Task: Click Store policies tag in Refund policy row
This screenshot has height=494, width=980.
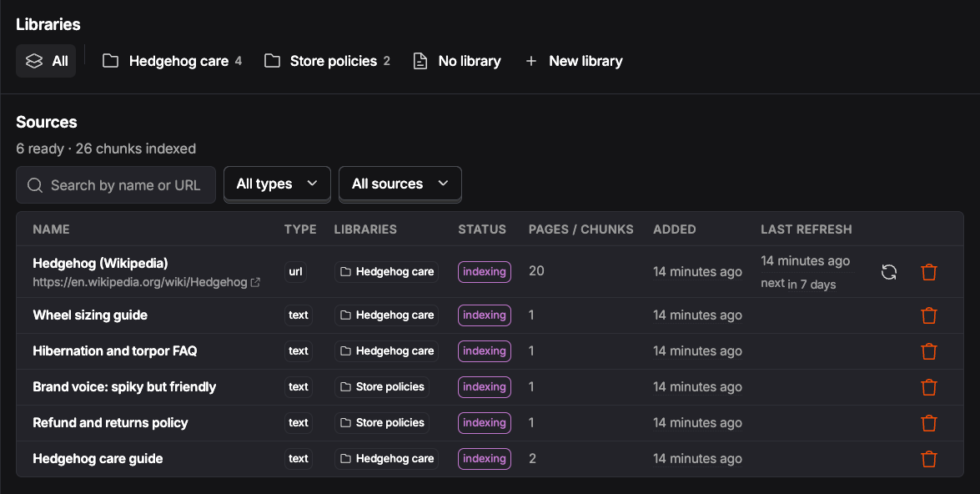Action: point(382,423)
